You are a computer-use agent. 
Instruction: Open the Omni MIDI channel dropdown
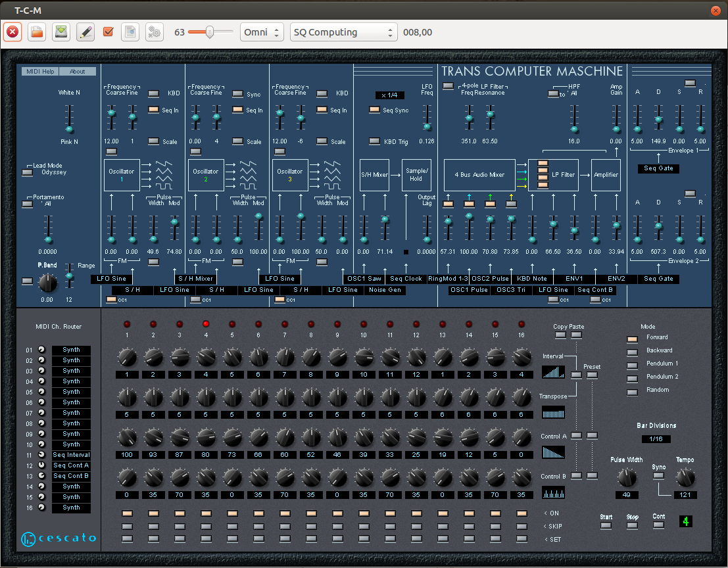pos(262,32)
